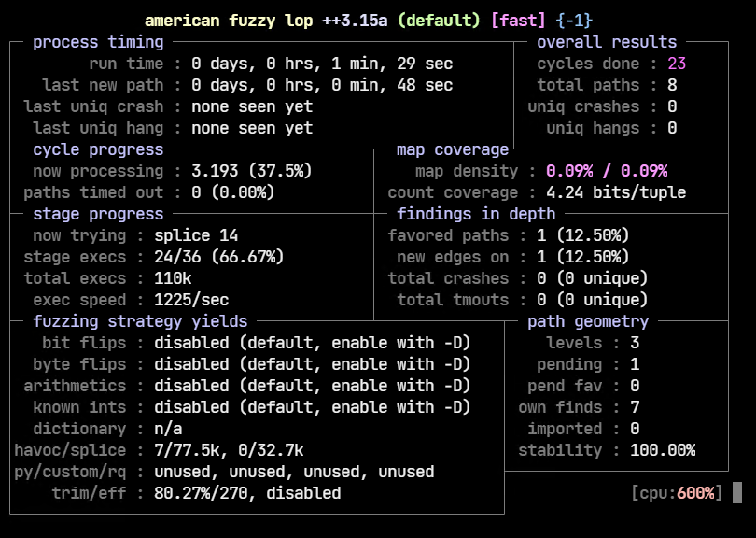Select the 'findings in depth' section heading
Image resolution: width=756 pixels, height=538 pixels.
pos(476,214)
